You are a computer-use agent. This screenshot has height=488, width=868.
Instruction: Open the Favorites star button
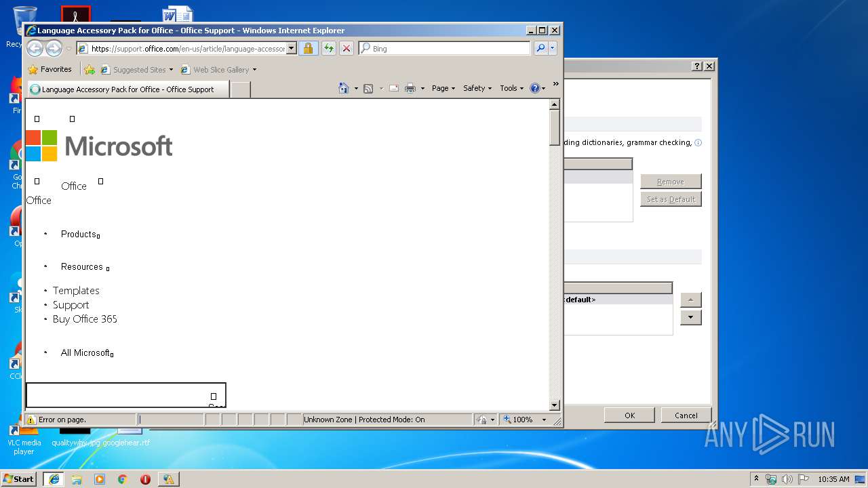pos(50,69)
